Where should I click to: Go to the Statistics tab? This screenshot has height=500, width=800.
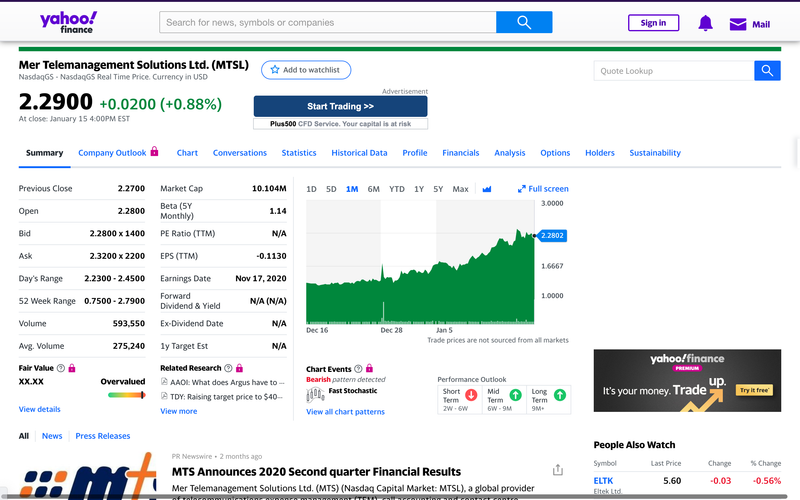299,153
